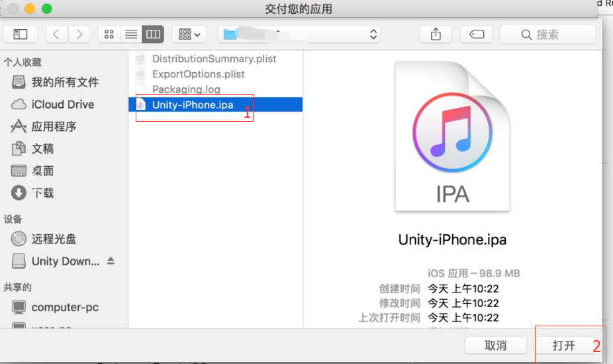Click the 桌面 desktop icon
The height and width of the screenshot is (364, 613).
pos(19,171)
